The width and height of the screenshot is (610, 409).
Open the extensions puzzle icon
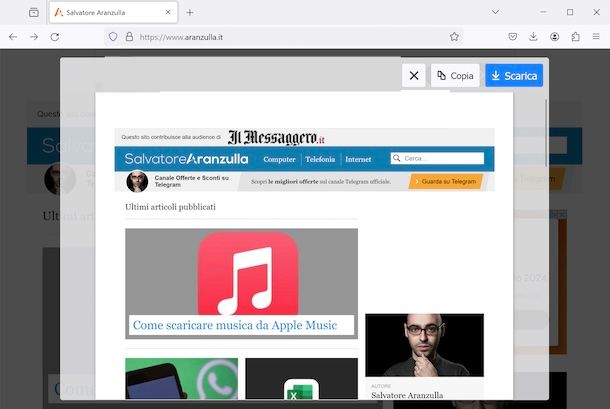(x=575, y=37)
